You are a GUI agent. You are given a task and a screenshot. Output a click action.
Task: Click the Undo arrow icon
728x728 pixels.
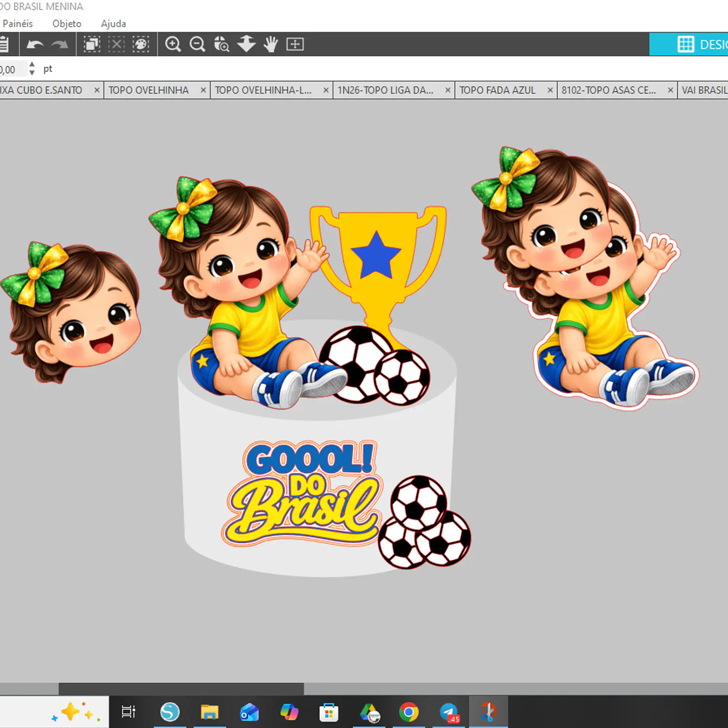point(35,45)
